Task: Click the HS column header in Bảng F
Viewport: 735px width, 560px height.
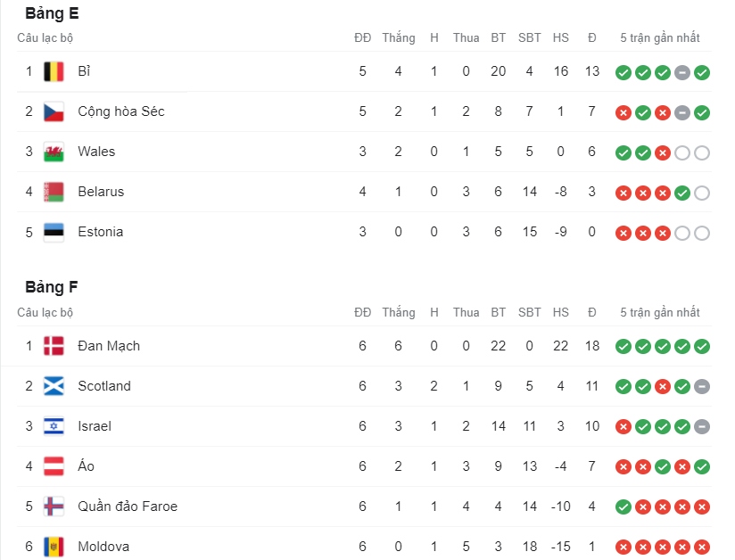Action: point(561,312)
